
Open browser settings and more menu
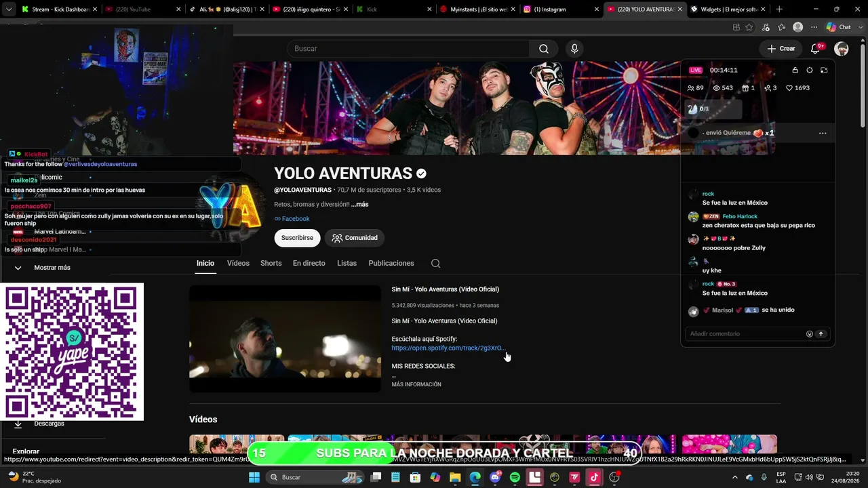coord(813,27)
